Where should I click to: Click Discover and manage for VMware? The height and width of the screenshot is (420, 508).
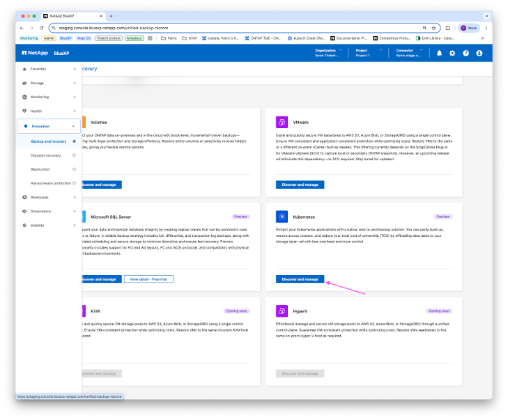(x=300, y=185)
